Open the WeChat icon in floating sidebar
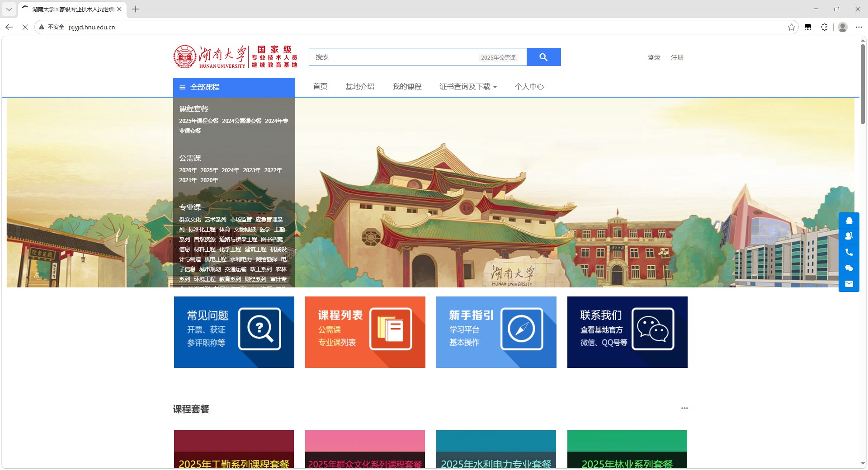Image resolution: width=868 pixels, height=470 pixels. point(849,268)
